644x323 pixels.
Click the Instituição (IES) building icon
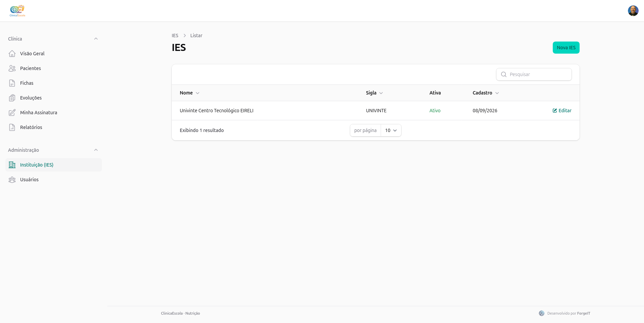click(x=12, y=165)
